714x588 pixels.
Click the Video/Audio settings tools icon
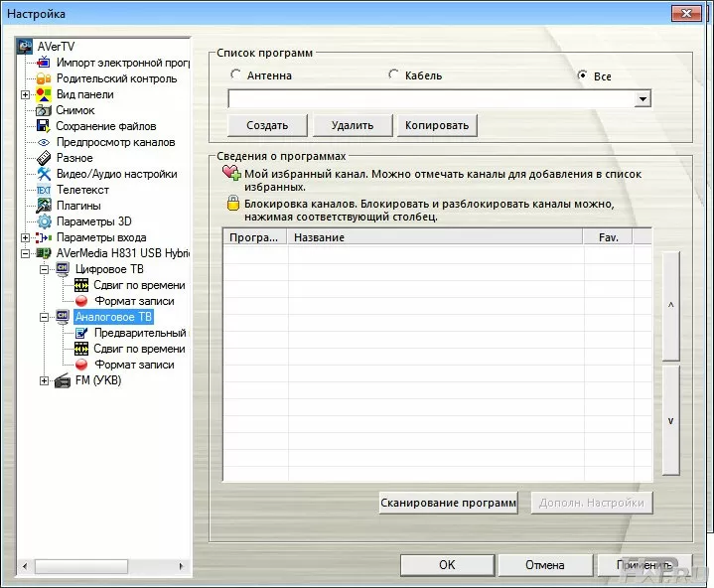point(44,174)
